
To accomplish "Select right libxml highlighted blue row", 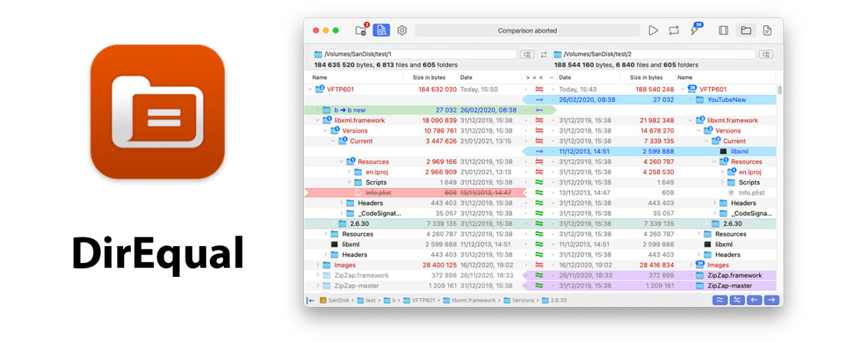I will [649, 151].
